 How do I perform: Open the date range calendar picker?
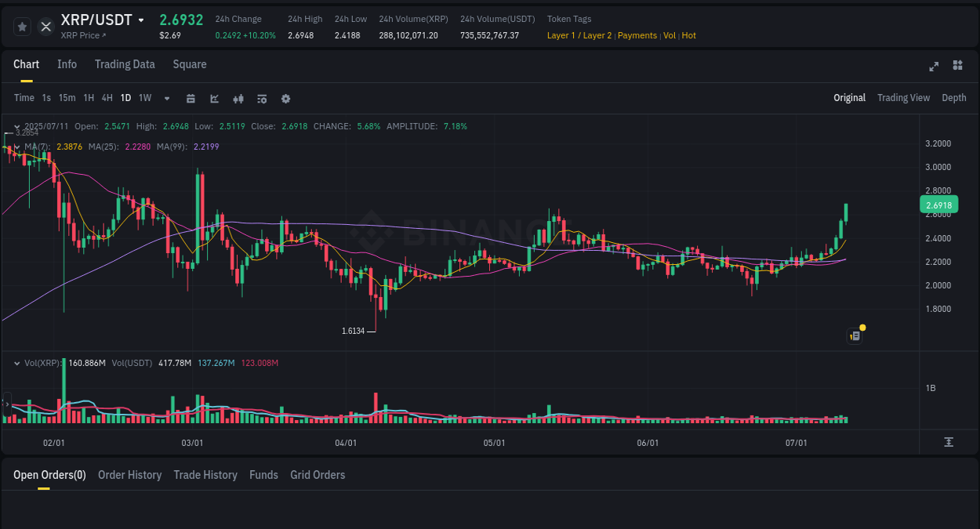point(191,98)
